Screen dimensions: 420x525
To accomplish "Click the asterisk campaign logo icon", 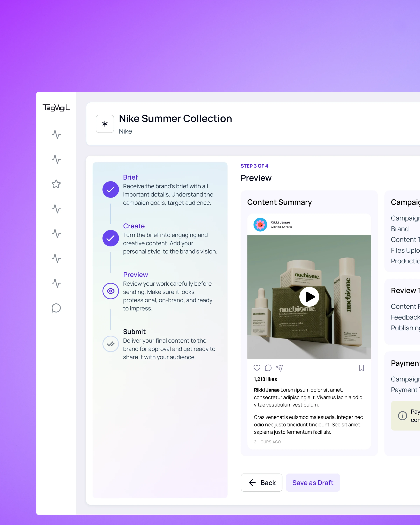I will click(105, 124).
